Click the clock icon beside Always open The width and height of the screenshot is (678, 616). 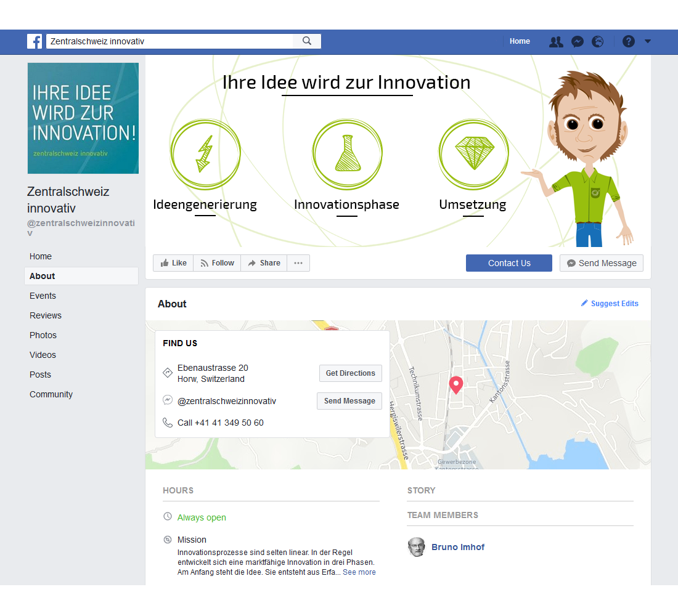[168, 517]
